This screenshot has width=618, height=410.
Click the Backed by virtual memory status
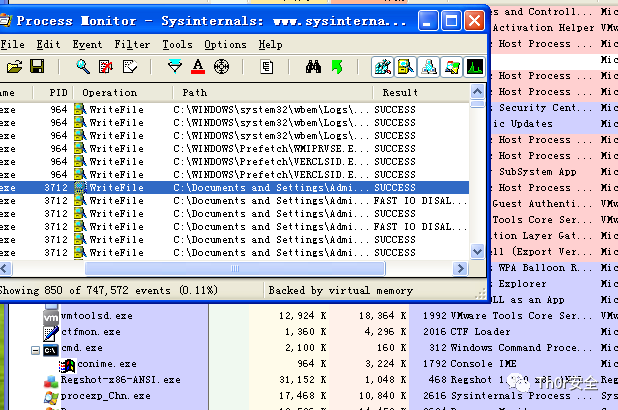(341, 291)
